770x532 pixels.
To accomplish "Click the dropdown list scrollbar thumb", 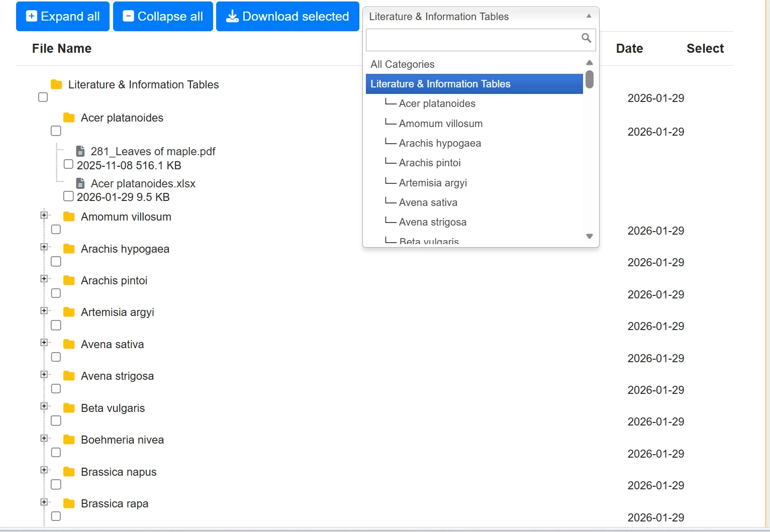I will click(x=590, y=79).
